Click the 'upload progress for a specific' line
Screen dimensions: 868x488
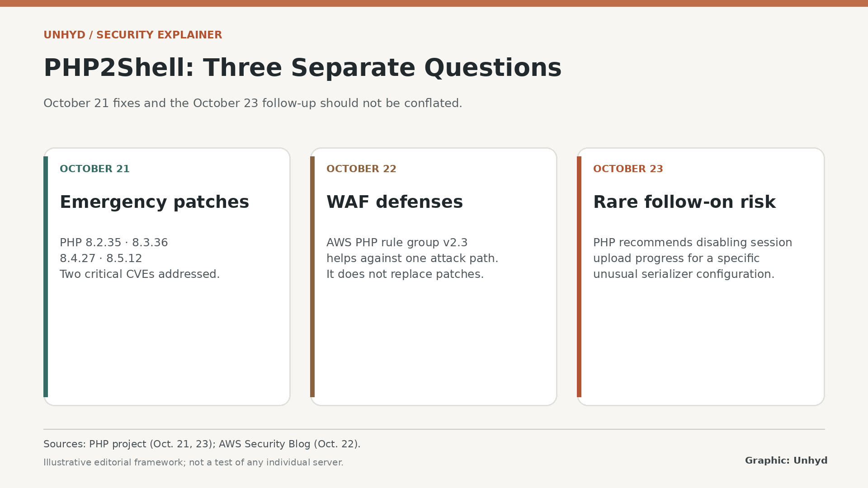click(x=676, y=258)
